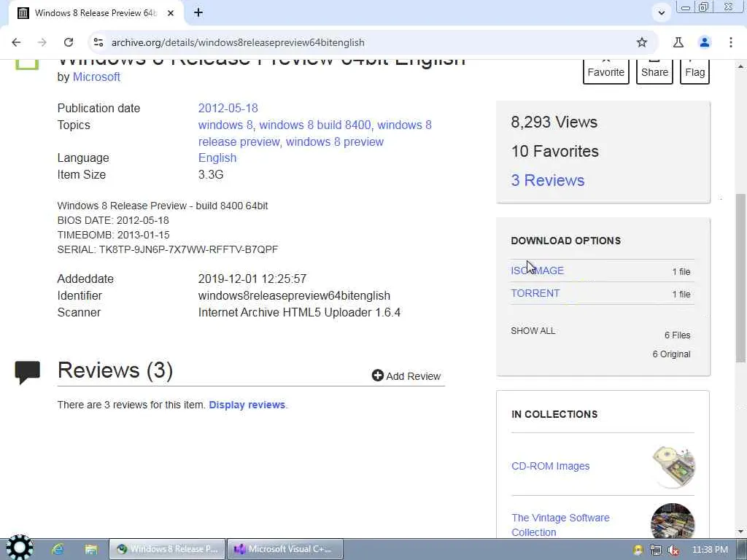
Task: Show all download files
Action: pos(533,331)
